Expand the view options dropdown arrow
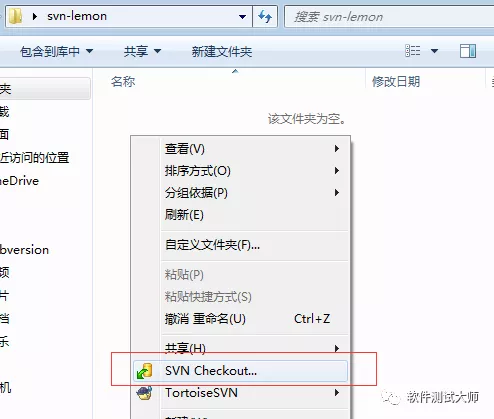Image resolution: width=494 pixels, height=419 pixels. (434, 51)
